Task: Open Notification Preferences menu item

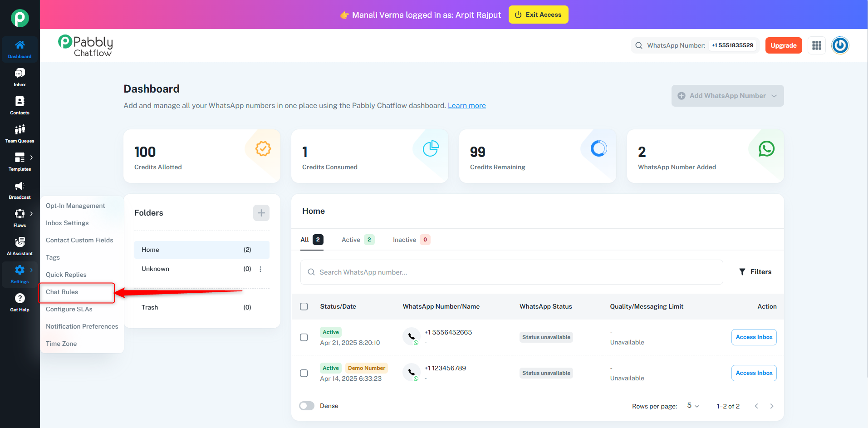Action: 82,326
